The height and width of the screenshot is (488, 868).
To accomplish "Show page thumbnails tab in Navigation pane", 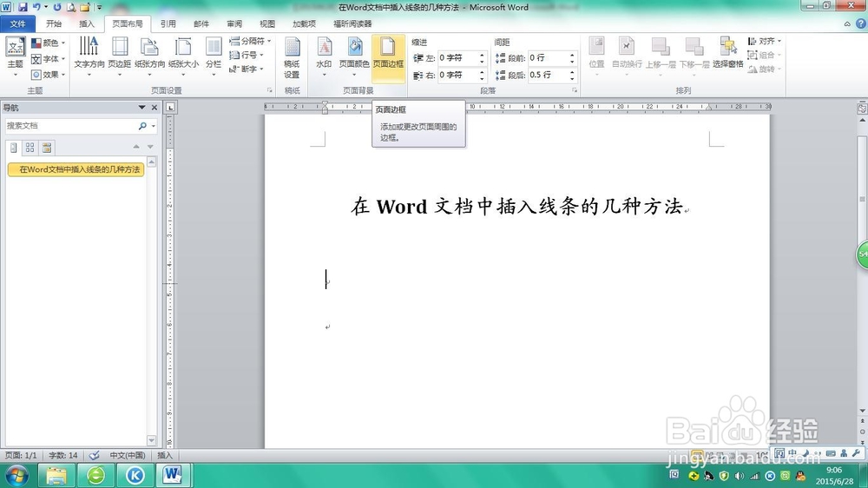I will click(30, 148).
